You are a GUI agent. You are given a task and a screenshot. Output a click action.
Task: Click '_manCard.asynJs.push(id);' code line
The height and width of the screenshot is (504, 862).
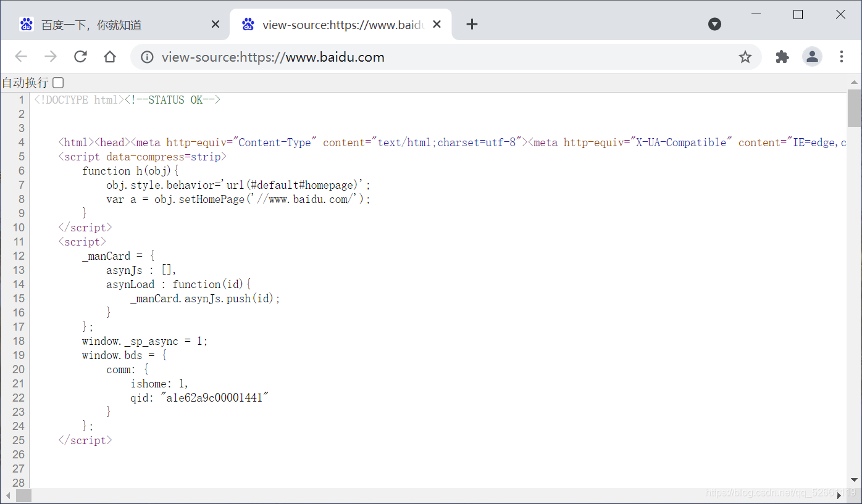point(206,299)
